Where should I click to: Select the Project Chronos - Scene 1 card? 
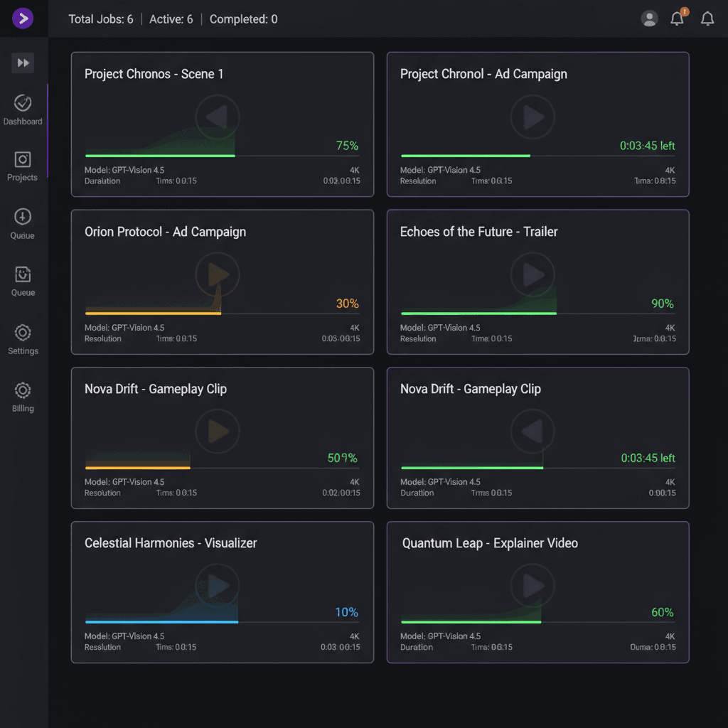222,124
